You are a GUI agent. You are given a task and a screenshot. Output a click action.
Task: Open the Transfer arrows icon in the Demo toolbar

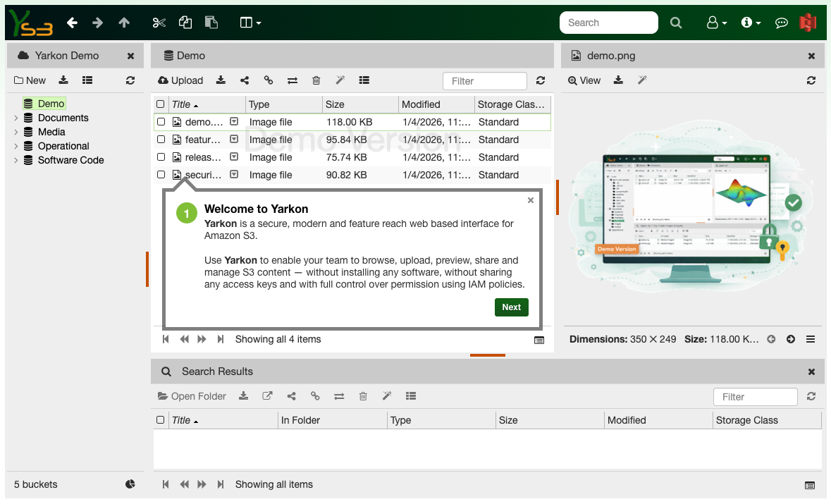point(293,80)
